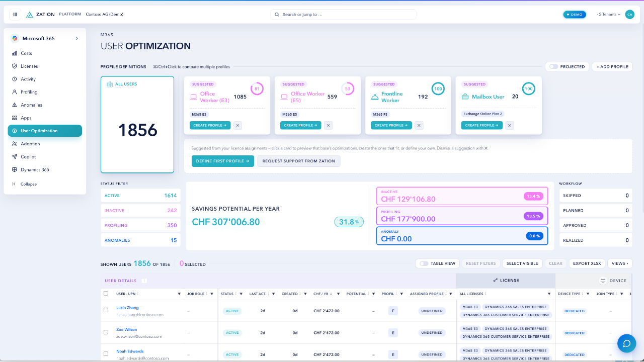The height and width of the screenshot is (362, 644).
Task: Tick the checkbox for Noah Edwards
Action: click(x=106, y=354)
